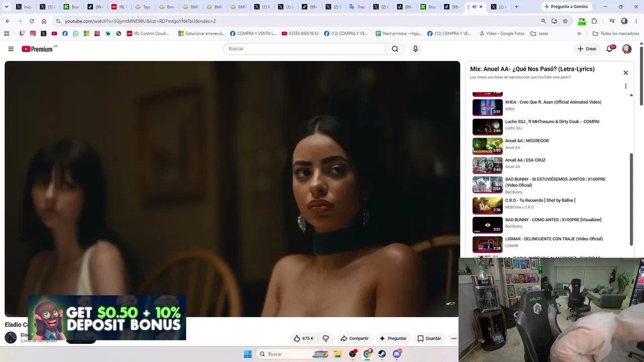644x362 pixels.
Task: Click the page vertical scrollbar
Action: pyautogui.click(x=641, y=75)
